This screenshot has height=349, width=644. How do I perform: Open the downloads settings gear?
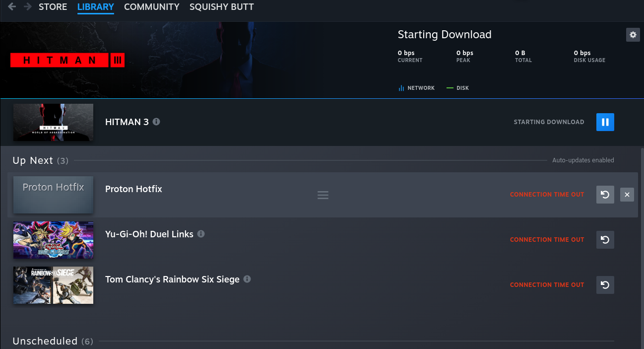633,35
